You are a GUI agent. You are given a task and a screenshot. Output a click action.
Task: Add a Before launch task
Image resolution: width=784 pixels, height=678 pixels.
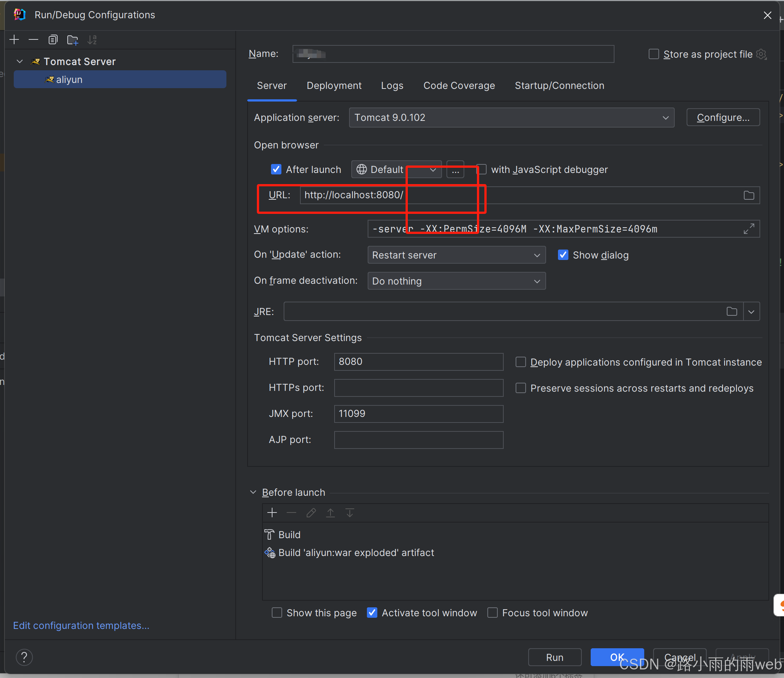[x=272, y=512]
